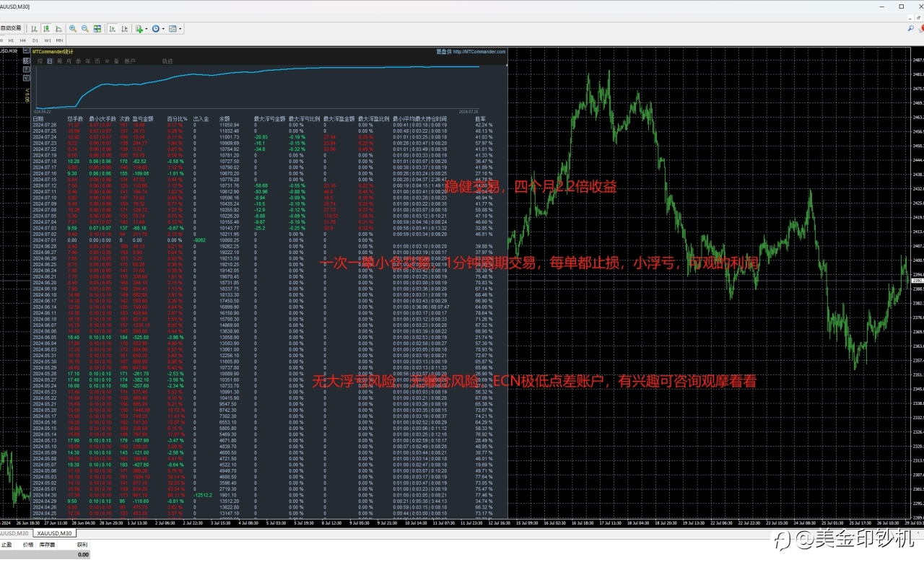
Task: Click the 自动交易 auto trading button
Action: point(11,28)
